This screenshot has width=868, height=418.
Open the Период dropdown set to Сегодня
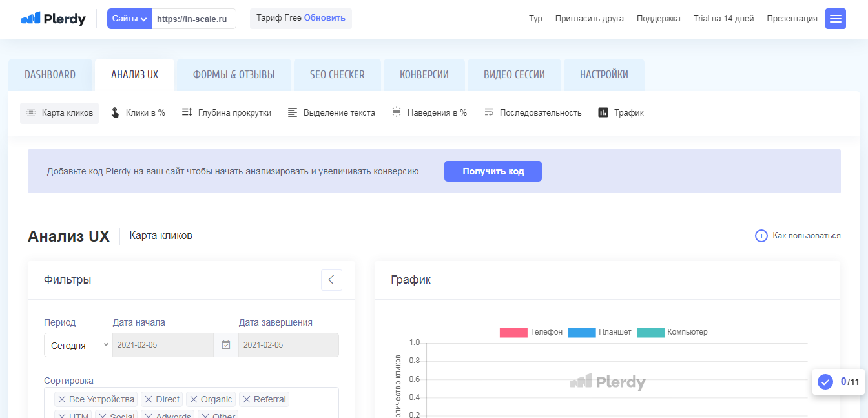point(78,345)
